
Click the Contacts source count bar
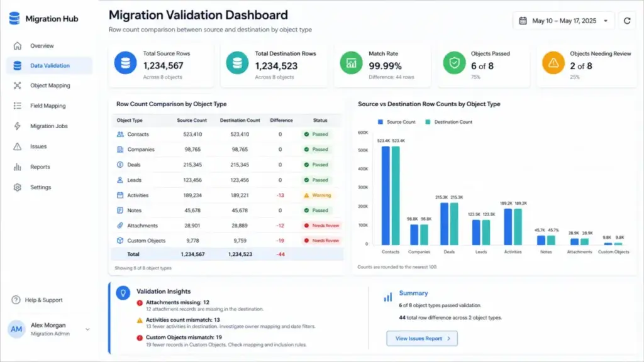386,195
